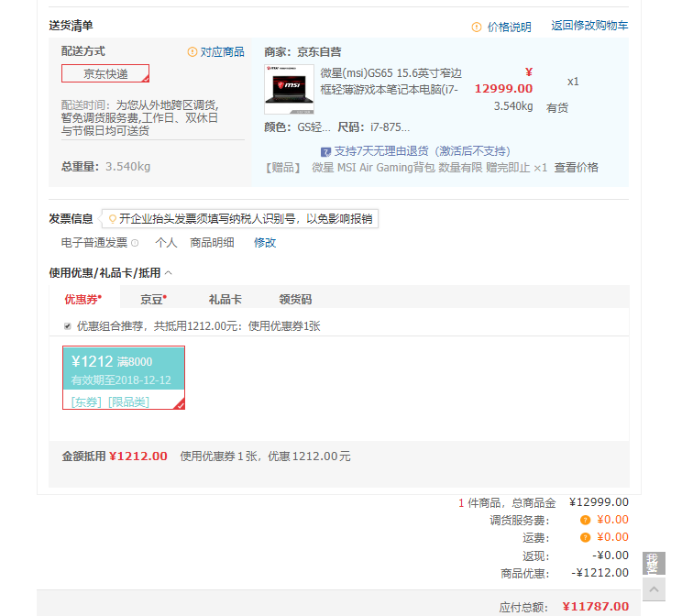Open the 微星(msi)GS65 product title
The width and height of the screenshot is (693, 616).
coord(390,82)
